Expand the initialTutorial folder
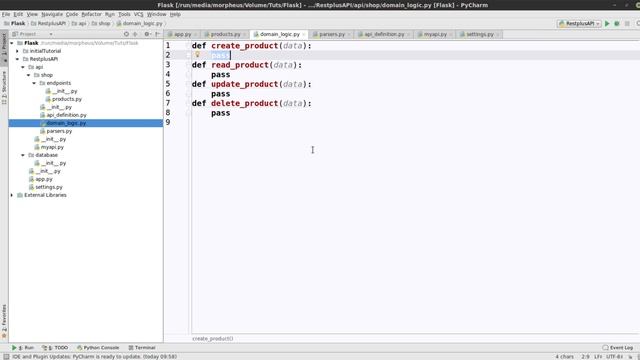Viewport: 640px width, 360px height. click(18, 51)
